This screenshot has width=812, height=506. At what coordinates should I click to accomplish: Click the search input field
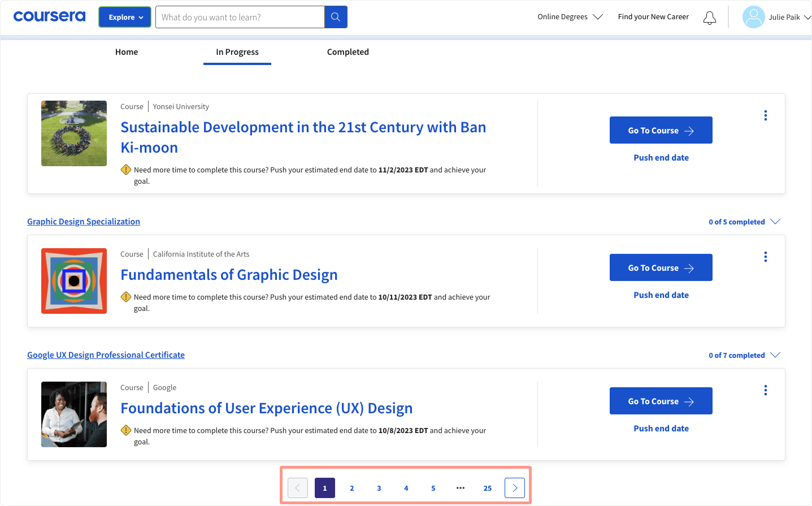[x=240, y=17]
